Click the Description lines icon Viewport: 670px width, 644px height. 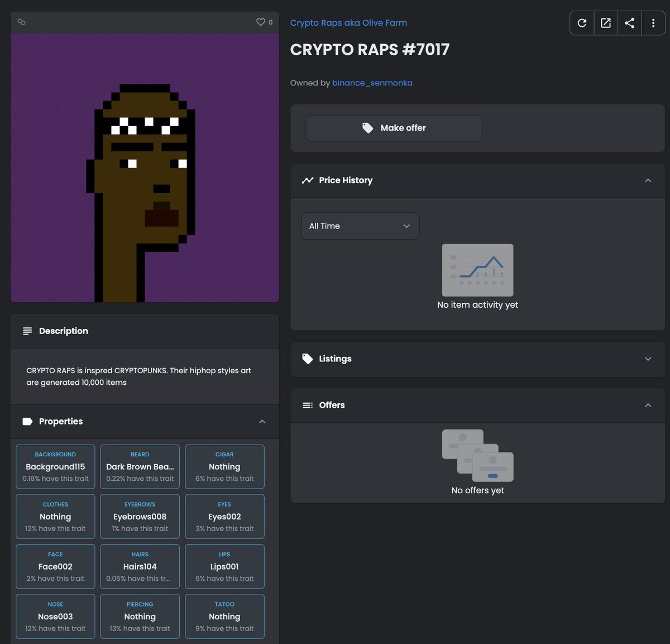(x=27, y=331)
